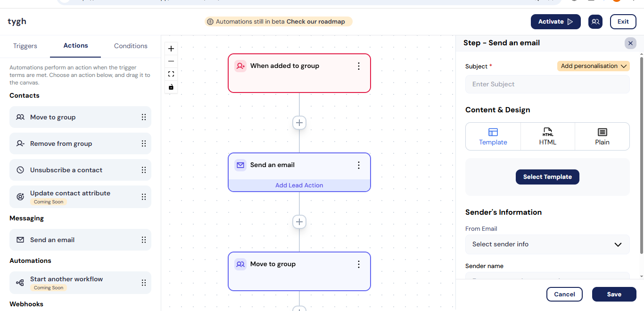Screen dimensions: 644x311
Task: Click the Select Template button
Action: point(547,177)
